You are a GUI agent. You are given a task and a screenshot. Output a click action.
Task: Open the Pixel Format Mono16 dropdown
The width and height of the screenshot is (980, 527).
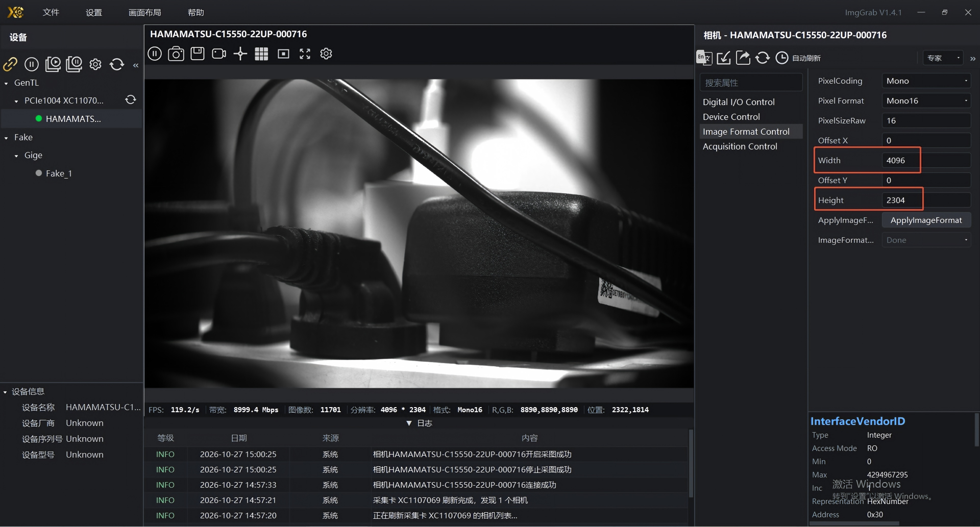926,101
